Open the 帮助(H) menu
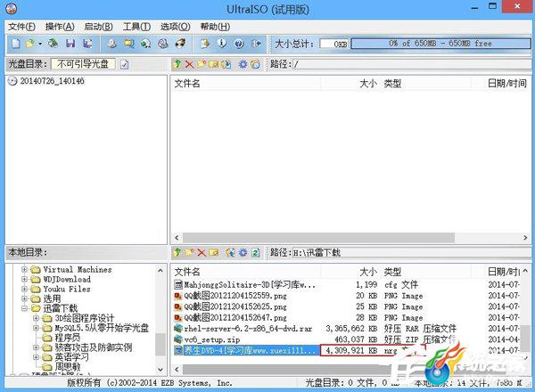The height and width of the screenshot is (392, 535). click(215, 27)
